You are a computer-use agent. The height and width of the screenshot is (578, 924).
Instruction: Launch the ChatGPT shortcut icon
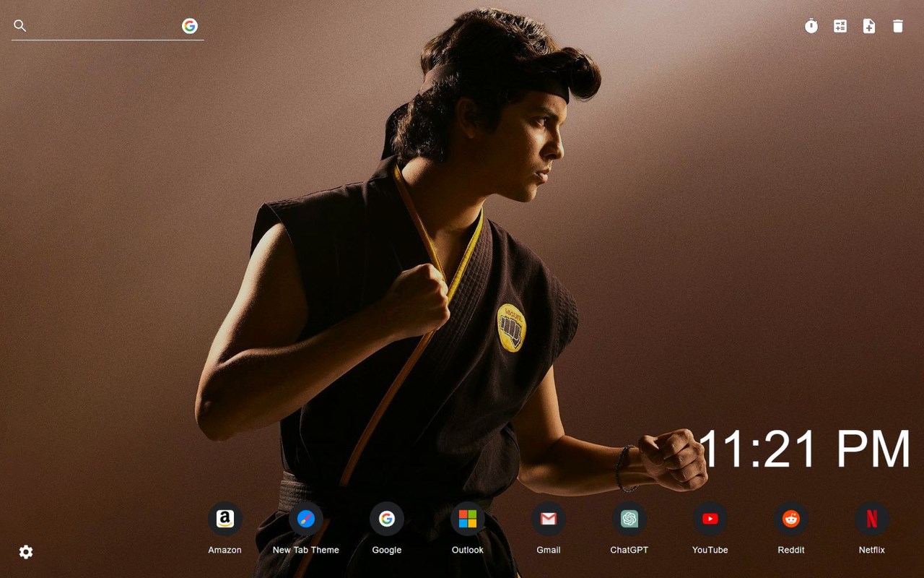(629, 519)
